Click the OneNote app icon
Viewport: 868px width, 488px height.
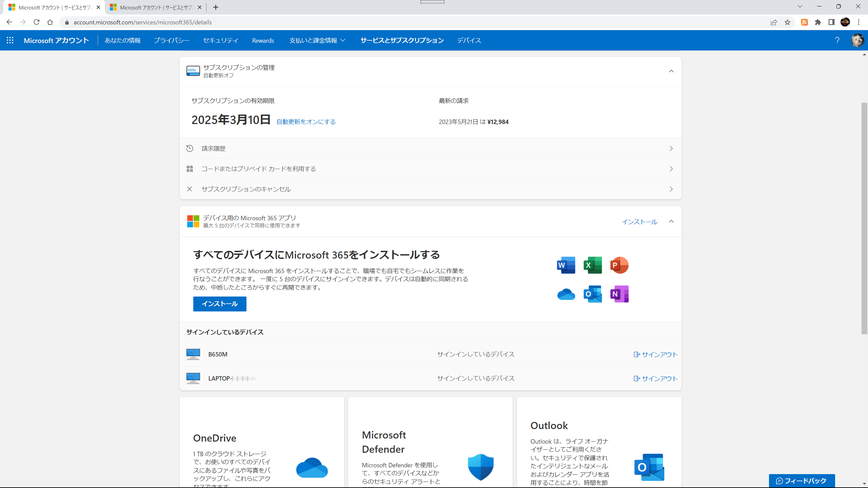point(619,294)
